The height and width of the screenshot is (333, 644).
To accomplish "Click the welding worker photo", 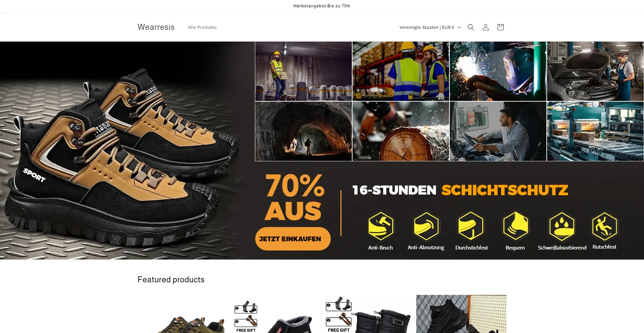I will (498, 71).
